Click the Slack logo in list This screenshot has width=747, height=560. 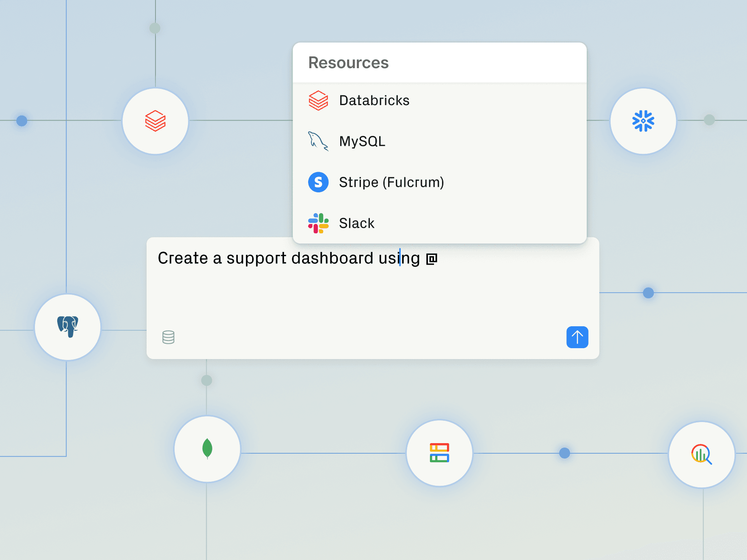coord(318,223)
